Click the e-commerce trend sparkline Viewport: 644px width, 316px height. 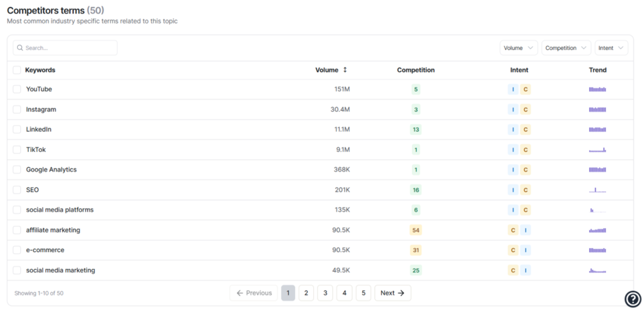pos(597,250)
